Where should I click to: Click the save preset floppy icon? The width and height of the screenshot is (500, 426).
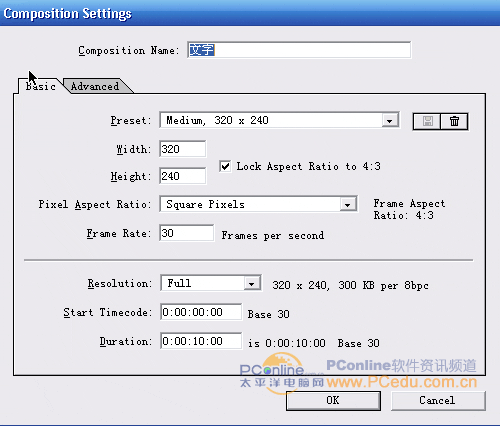coord(427,121)
